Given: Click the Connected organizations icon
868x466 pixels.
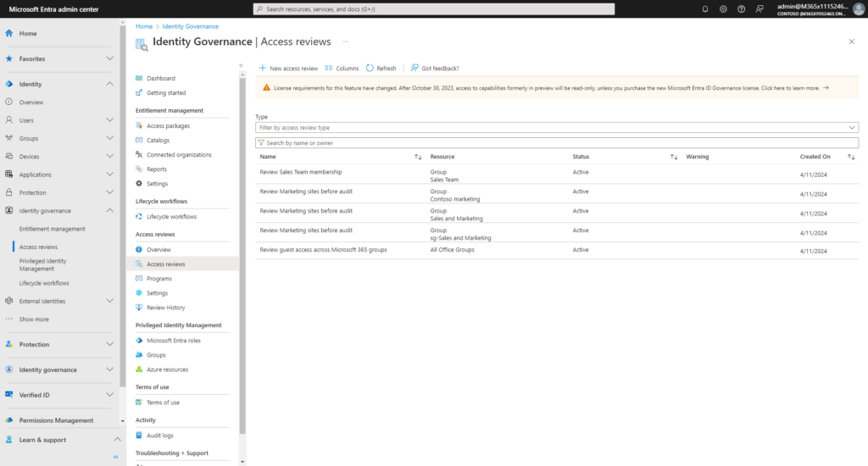Looking at the screenshot, I should 139,154.
